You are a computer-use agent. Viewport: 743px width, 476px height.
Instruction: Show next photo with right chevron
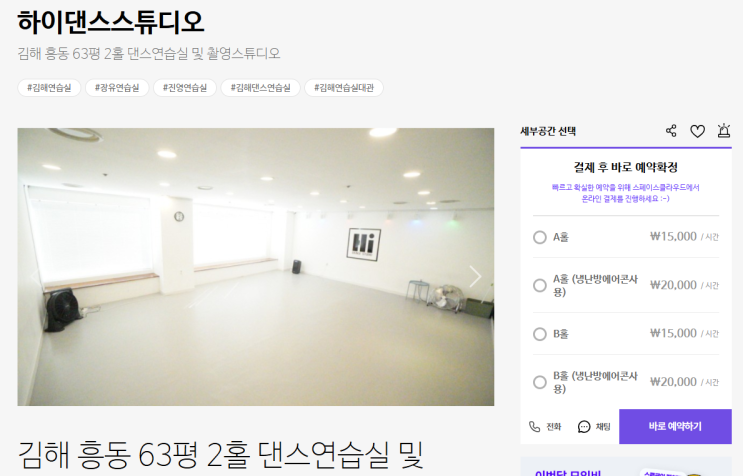click(475, 276)
